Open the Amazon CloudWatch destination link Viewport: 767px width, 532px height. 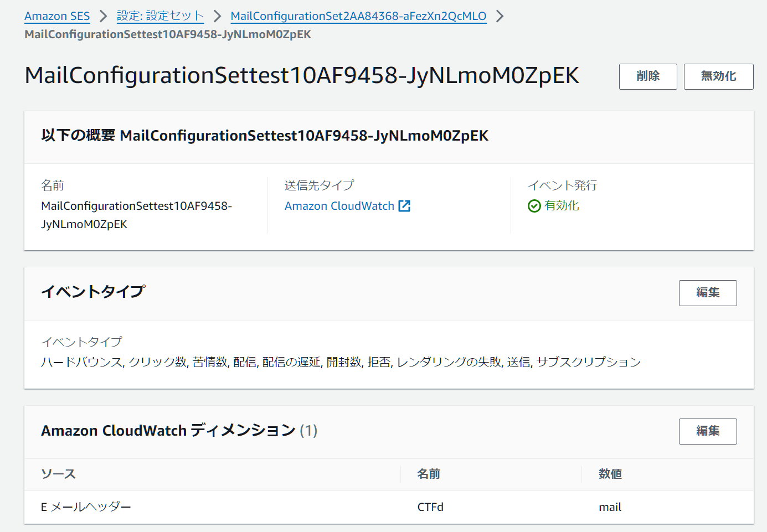pyautogui.click(x=339, y=206)
